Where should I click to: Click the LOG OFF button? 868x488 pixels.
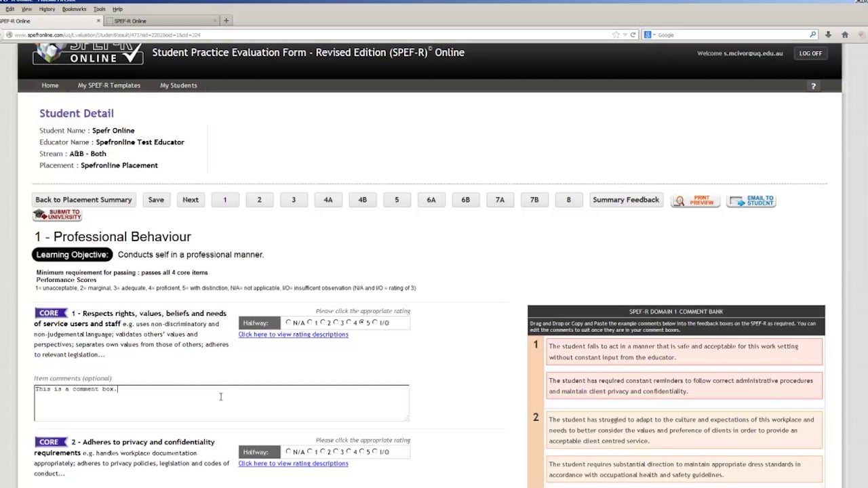point(810,54)
